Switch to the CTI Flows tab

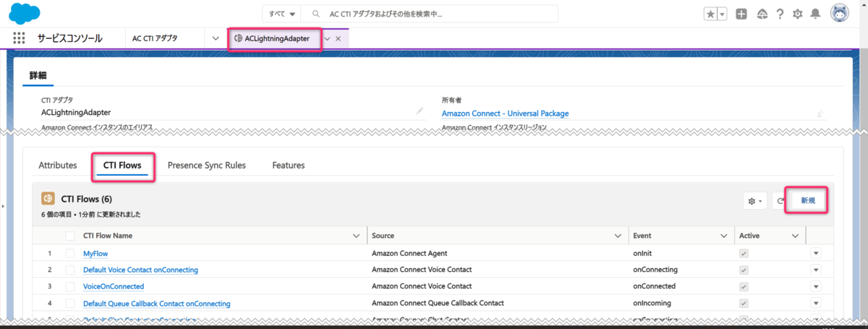[122, 165]
